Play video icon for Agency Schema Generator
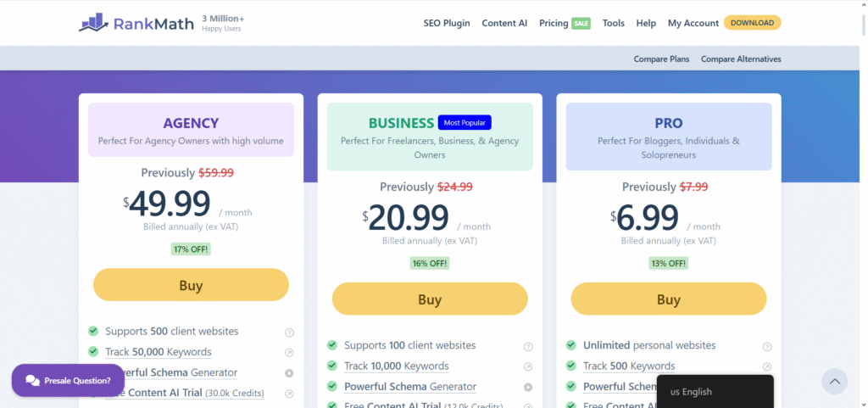Image resolution: width=868 pixels, height=408 pixels. point(289,373)
